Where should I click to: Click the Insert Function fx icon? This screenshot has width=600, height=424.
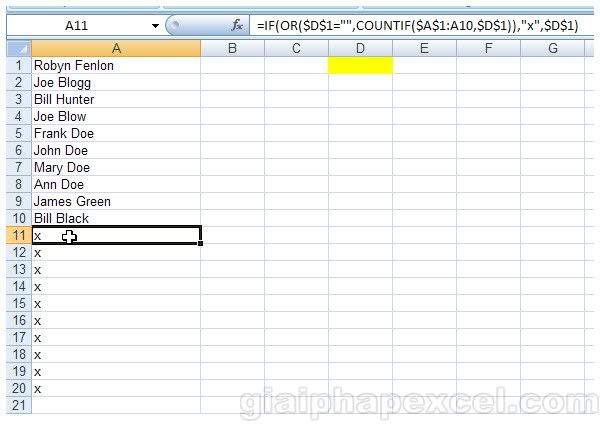click(x=237, y=25)
